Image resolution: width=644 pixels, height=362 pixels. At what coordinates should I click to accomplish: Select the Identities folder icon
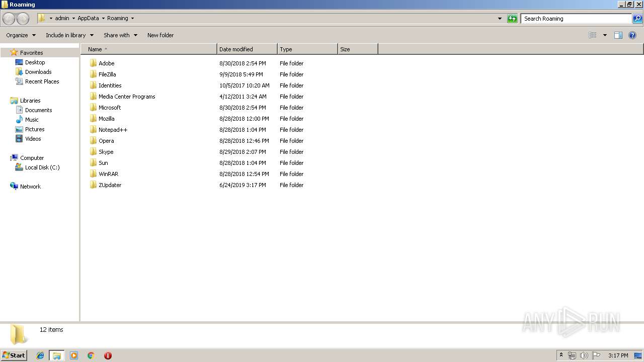(93, 85)
